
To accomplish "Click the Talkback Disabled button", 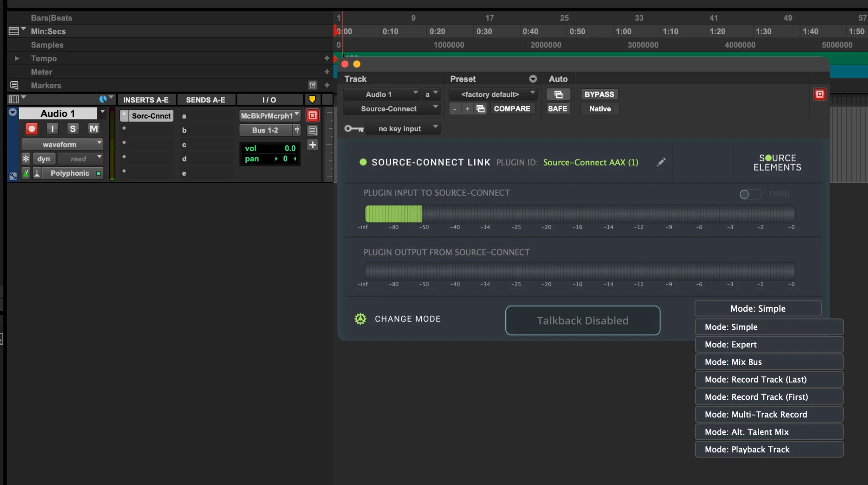I will pyautogui.click(x=582, y=321).
